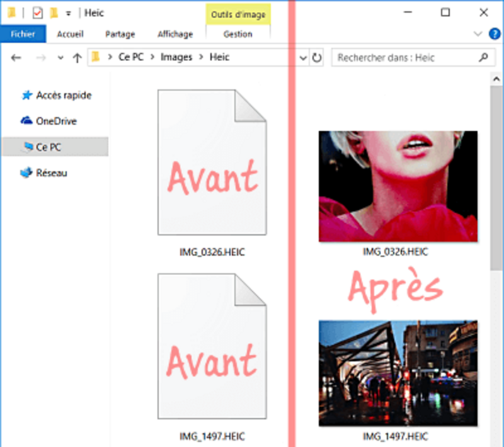This screenshot has height=447, width=504.
Task: Click the Réseau network icon
Action: 26,173
